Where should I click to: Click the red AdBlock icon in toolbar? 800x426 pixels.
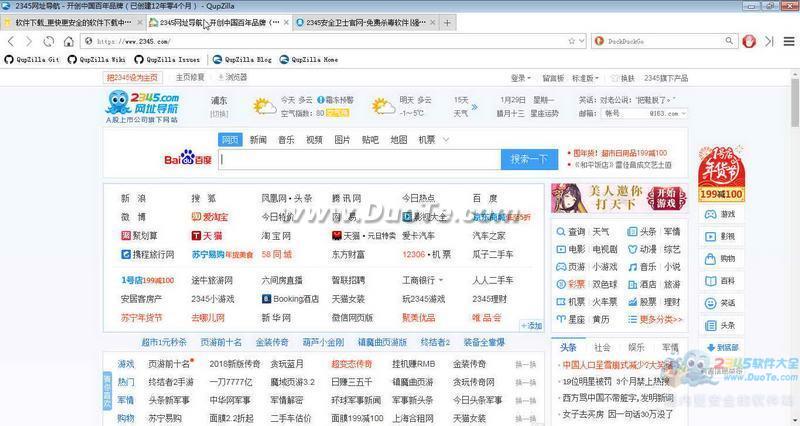750,41
